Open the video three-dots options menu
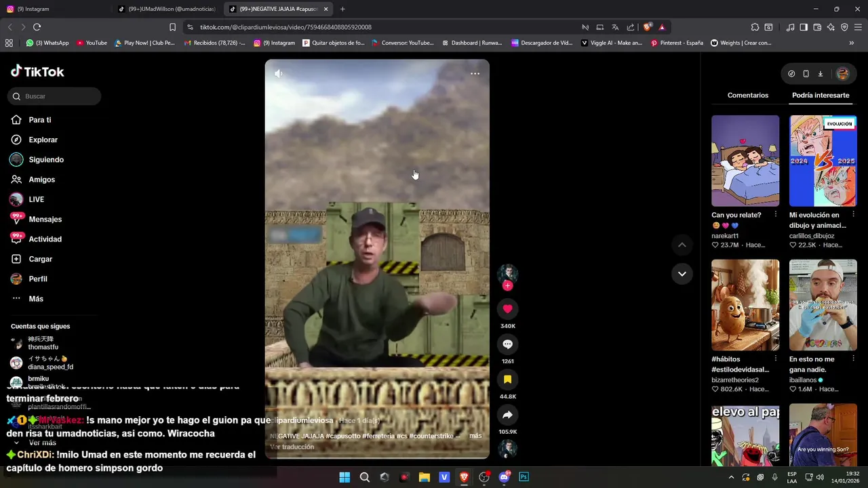The width and height of the screenshot is (868, 488). point(475,74)
